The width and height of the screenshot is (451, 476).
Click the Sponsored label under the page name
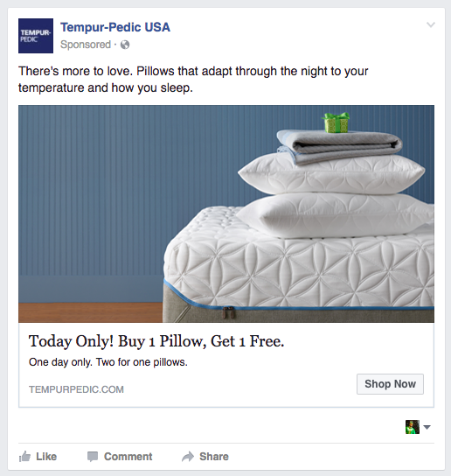(86, 45)
